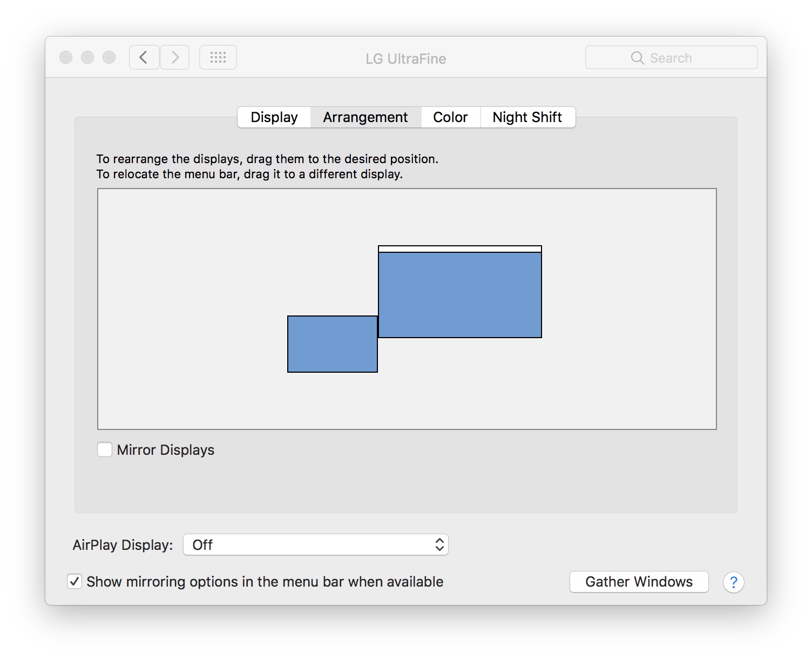Focus the Search field
The image size is (812, 659).
(x=671, y=58)
